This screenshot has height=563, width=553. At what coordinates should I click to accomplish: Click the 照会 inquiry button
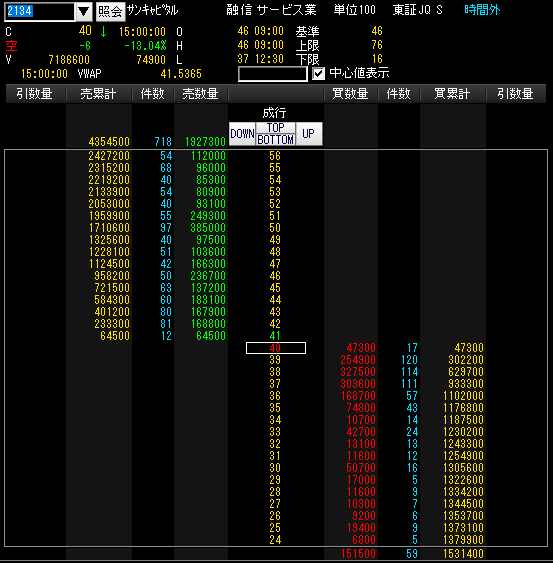click(x=110, y=11)
